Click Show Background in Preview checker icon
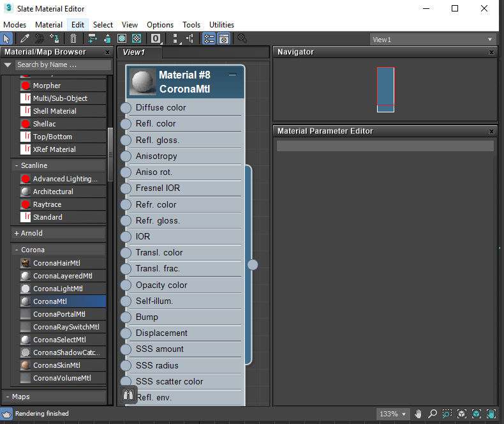 tap(136, 39)
